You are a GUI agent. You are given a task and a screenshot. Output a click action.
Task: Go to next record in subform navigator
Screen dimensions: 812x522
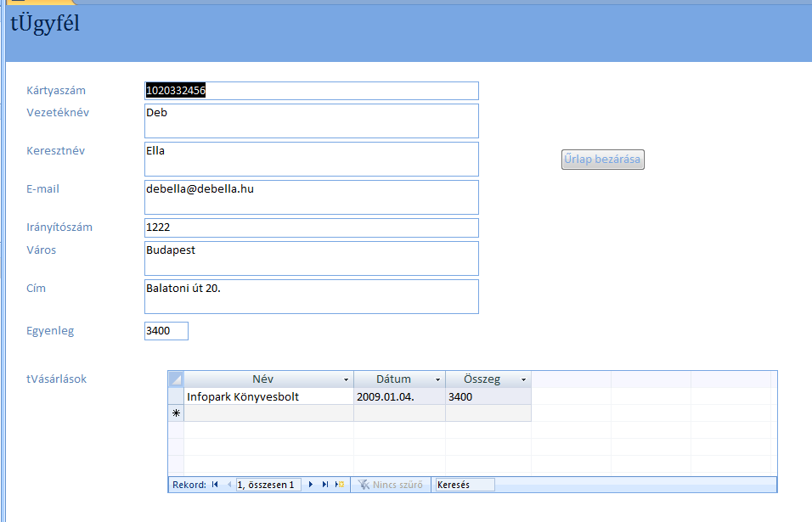click(x=311, y=485)
